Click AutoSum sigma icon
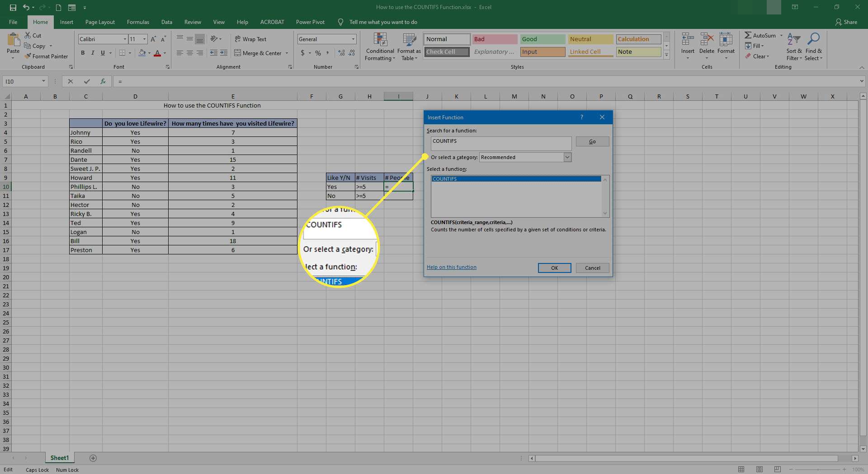The image size is (868, 474). [748, 35]
